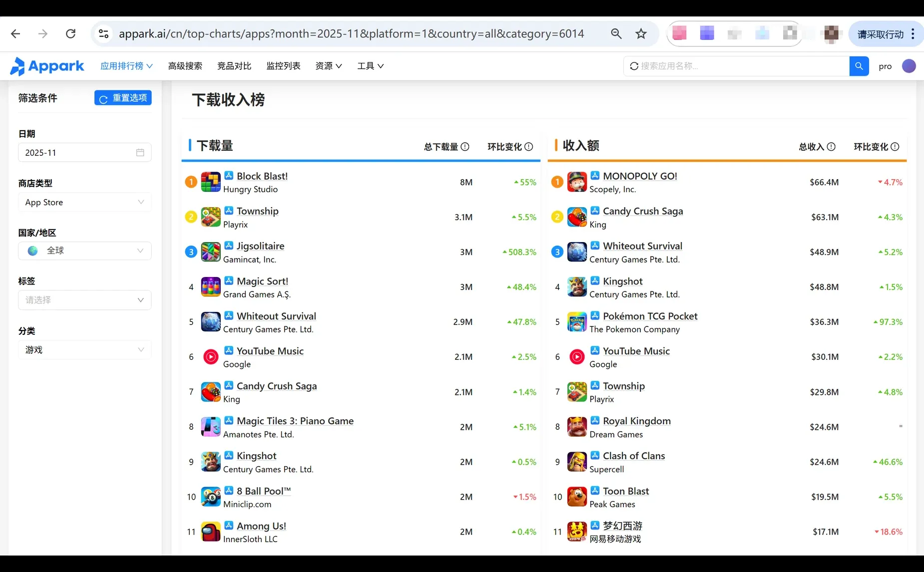Open the 分类 游戏 dropdown
Viewport: 924px width, 572px height.
click(85, 350)
